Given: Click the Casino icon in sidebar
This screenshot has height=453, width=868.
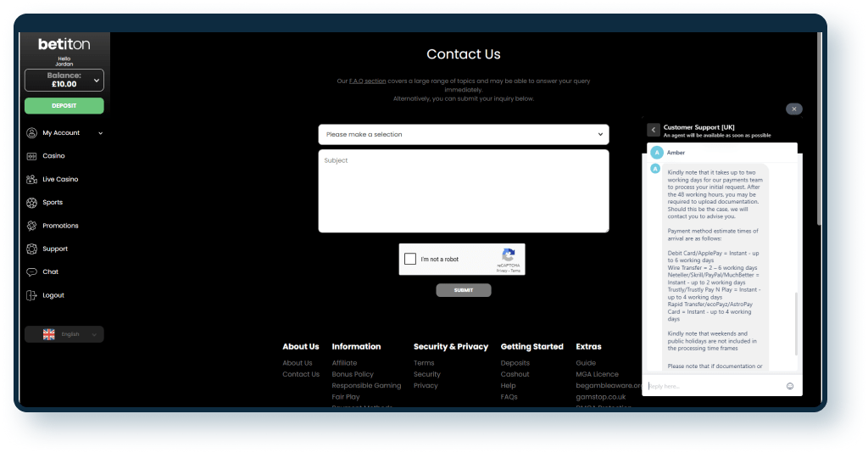Looking at the screenshot, I should (32, 156).
